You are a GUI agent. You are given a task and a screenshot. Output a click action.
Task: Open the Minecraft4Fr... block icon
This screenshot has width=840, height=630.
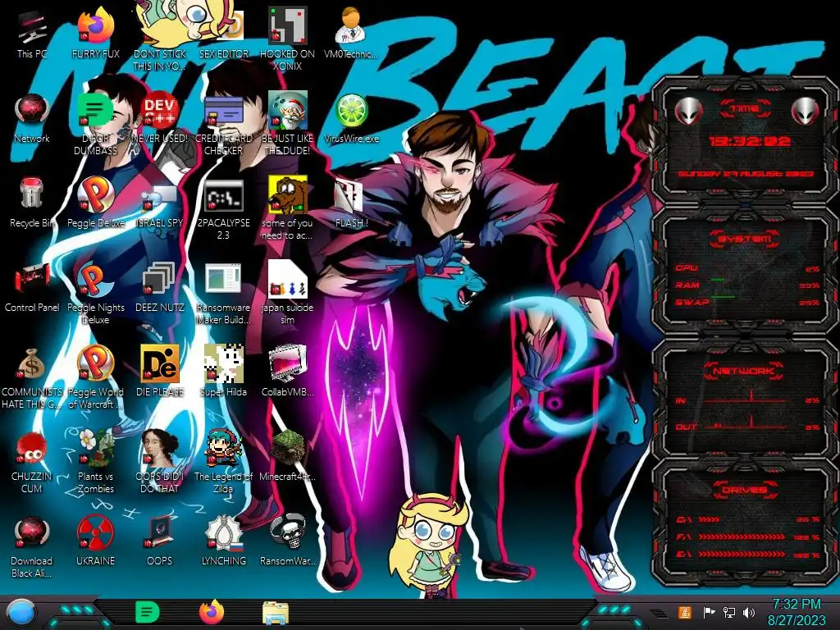pos(287,456)
